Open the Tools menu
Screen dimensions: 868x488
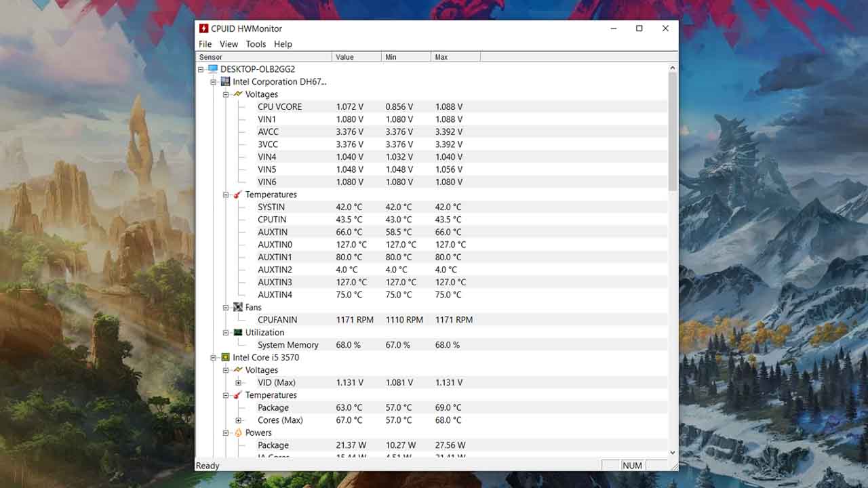click(x=256, y=44)
